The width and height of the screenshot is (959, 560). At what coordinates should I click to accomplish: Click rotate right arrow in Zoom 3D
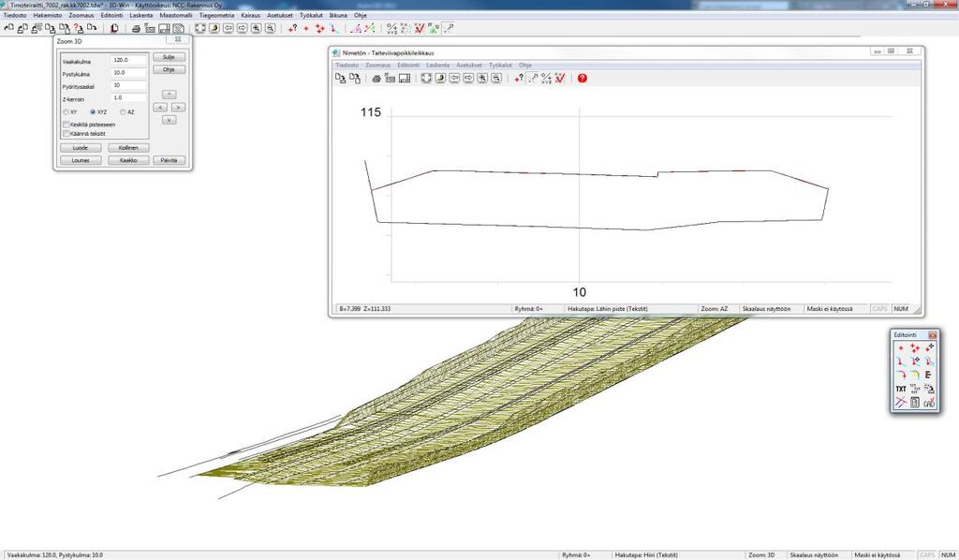point(178,108)
